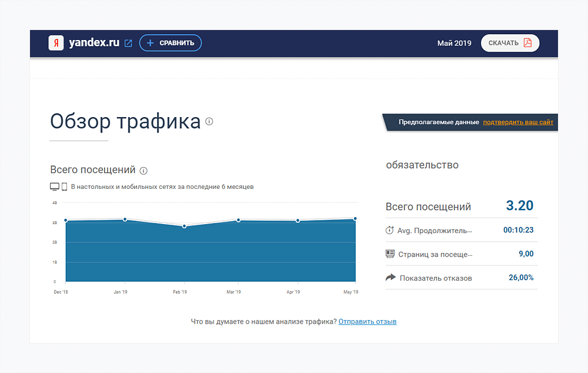Click the yandex.ru domain name
Viewport: 588px width, 373px height.
(x=94, y=43)
